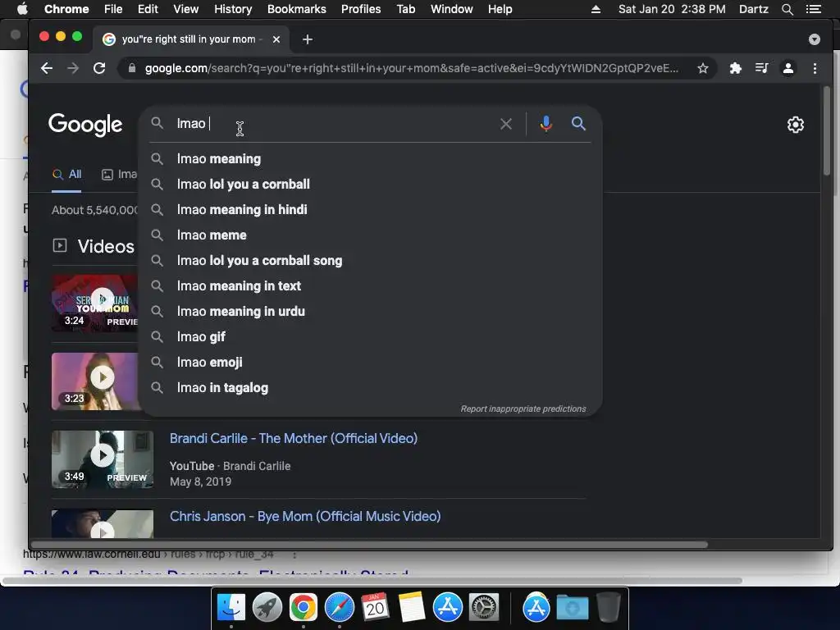
Task: Bookmark this page with the star icon
Action: [703, 68]
